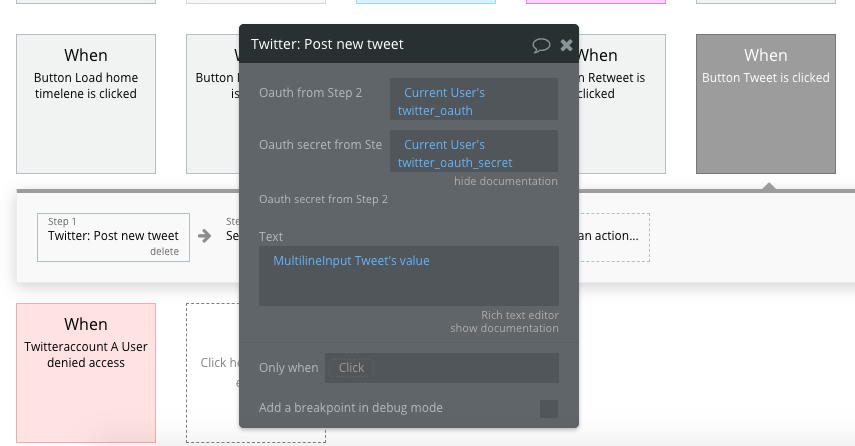Select Button Tweet is clicked event

(766, 104)
